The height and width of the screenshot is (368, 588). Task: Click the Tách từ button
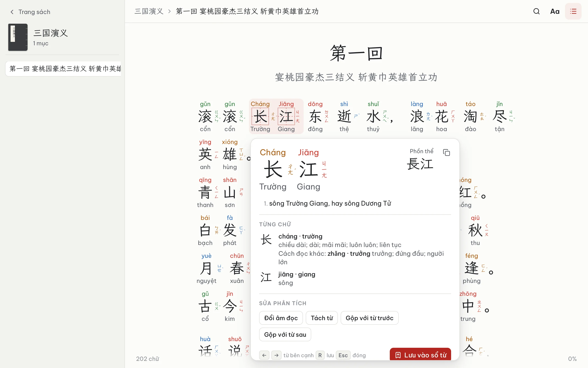tap(322, 318)
